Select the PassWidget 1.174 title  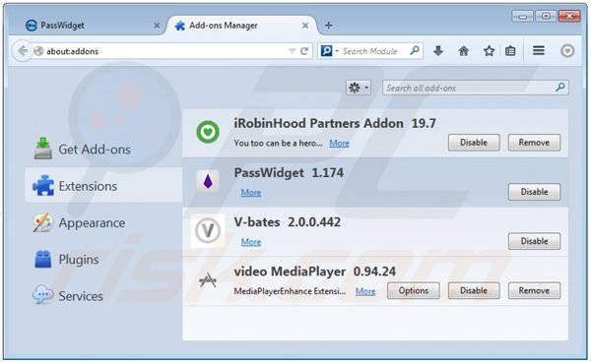tap(289, 173)
